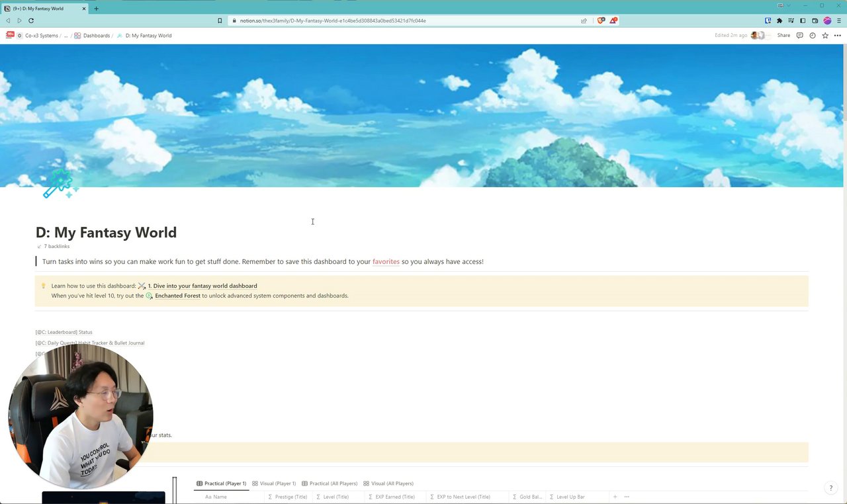Switch to the Visual (Player 1) view tab
847x504 pixels.
point(274,483)
